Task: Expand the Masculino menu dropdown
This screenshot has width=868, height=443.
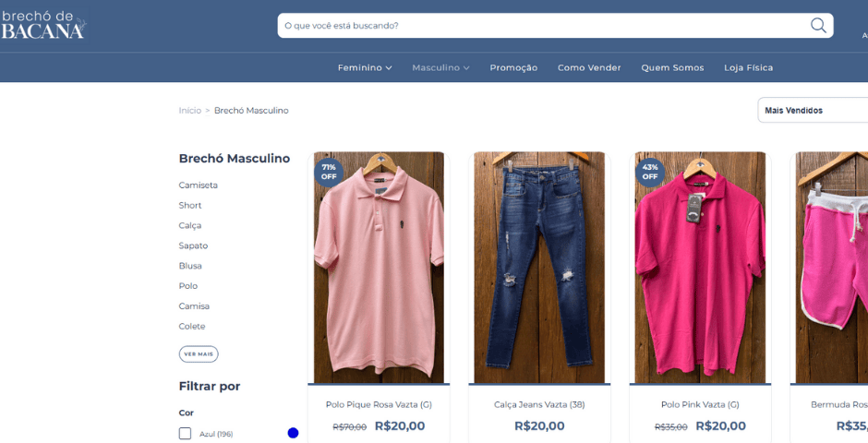Action: (x=440, y=67)
